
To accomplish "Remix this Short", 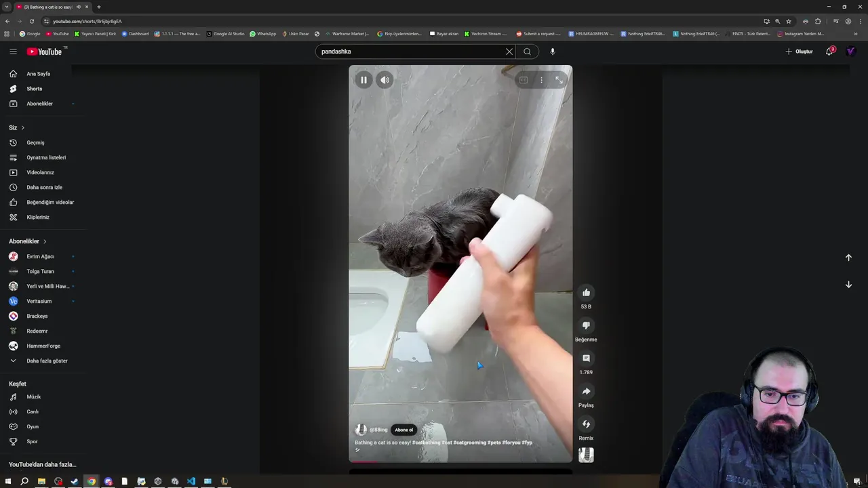I will (x=586, y=424).
